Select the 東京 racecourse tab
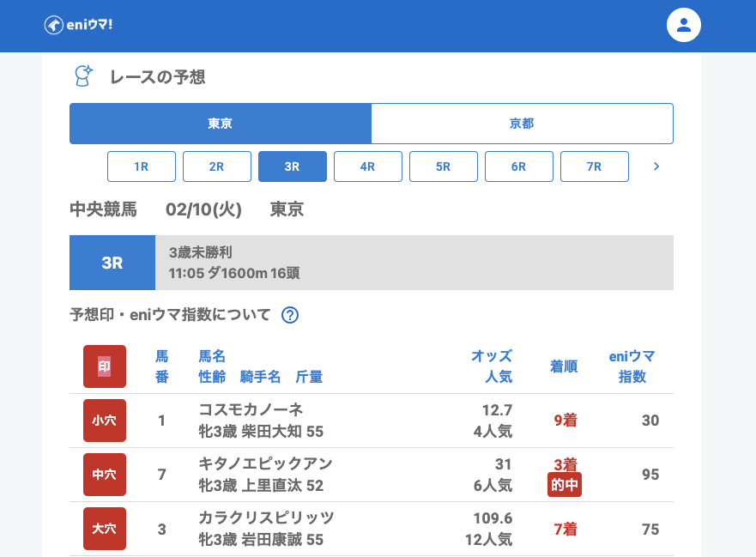The width and height of the screenshot is (756, 557). pyautogui.click(x=221, y=124)
